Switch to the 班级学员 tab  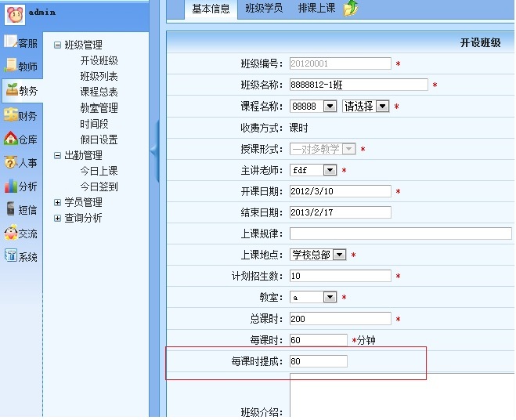point(264,8)
